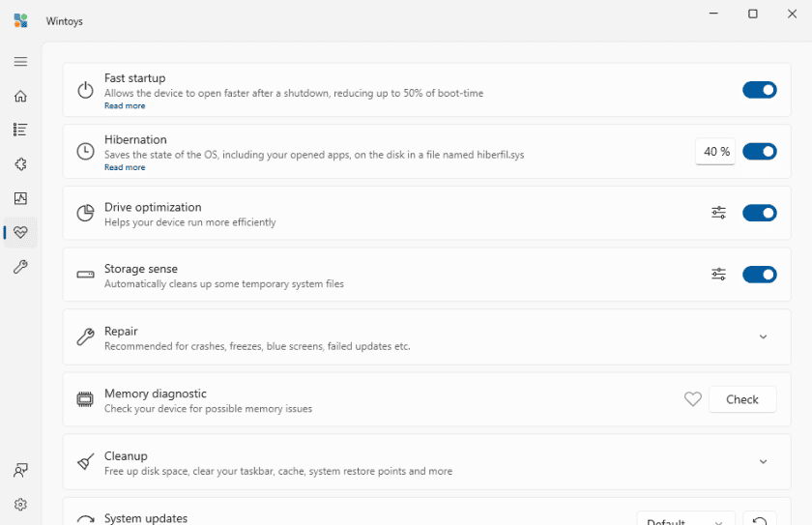The width and height of the screenshot is (812, 525).
Task: Click the feedback icon above the settings gear
Action: click(x=20, y=471)
